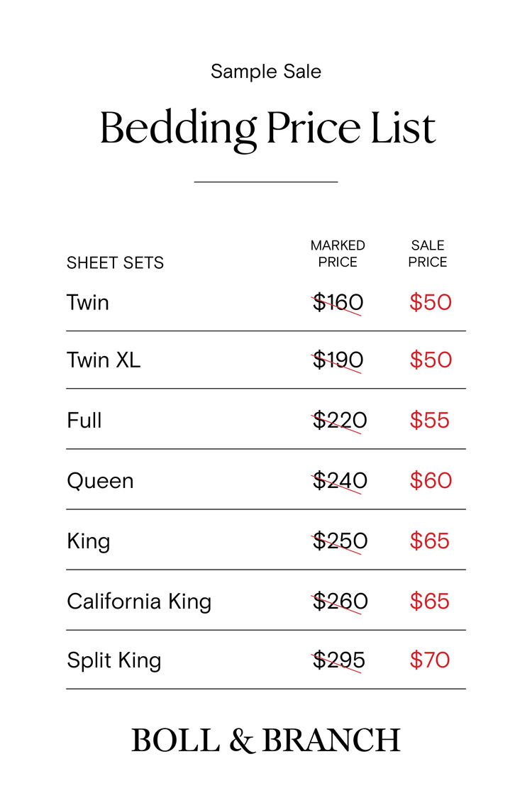Screen dimensions: 532x798
Task: Select the King row label
Action: (89, 541)
